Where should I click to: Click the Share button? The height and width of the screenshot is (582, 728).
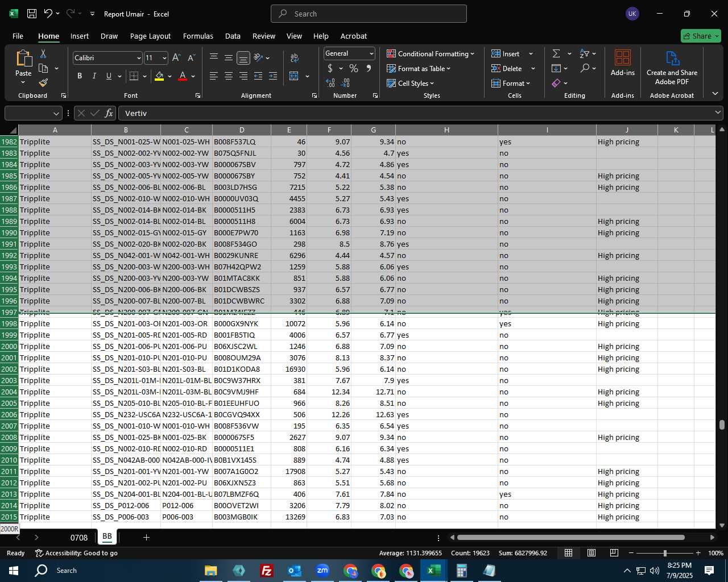click(x=701, y=36)
